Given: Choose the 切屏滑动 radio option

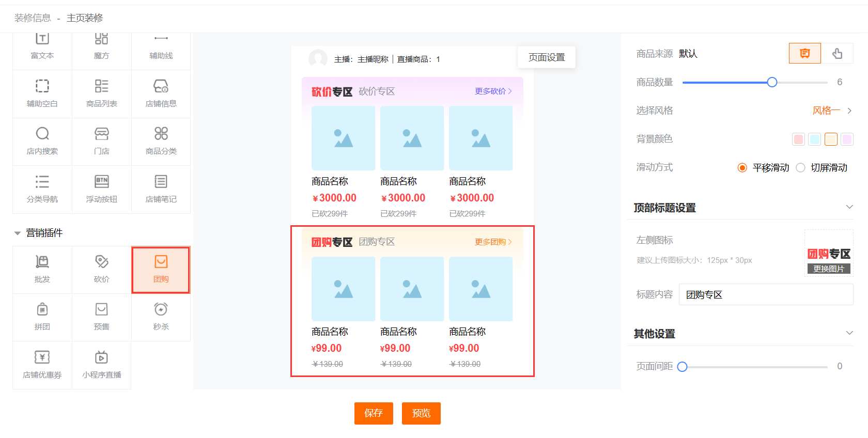Looking at the screenshot, I should [801, 168].
